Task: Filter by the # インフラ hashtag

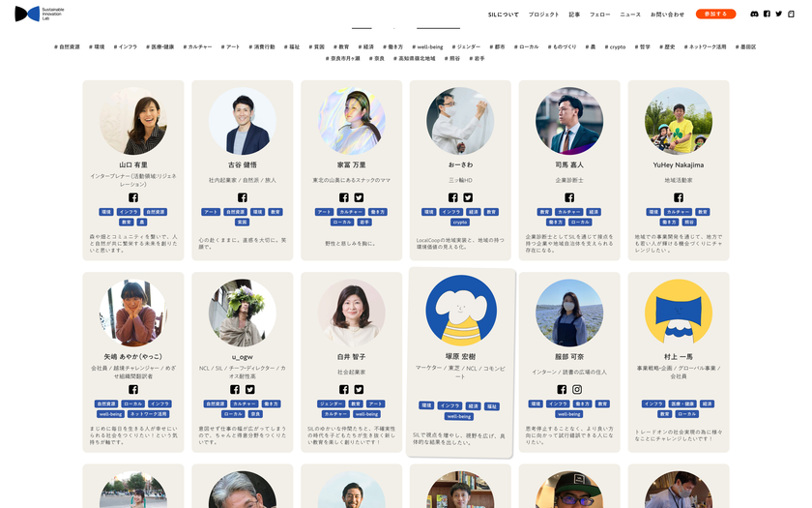Action: click(x=126, y=46)
